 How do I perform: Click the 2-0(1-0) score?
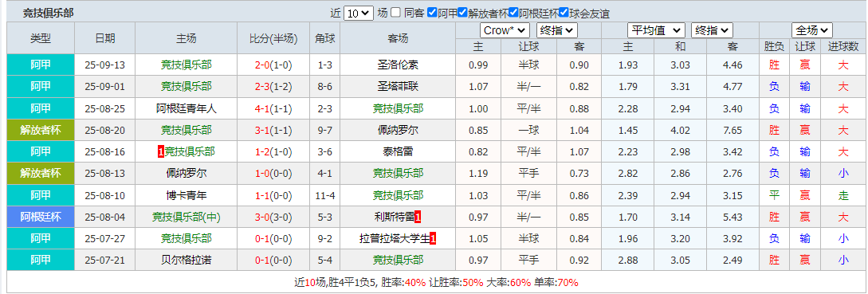pos(273,65)
